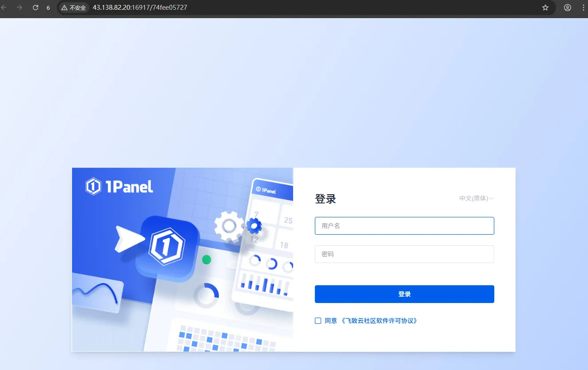Reload the page

tap(36, 8)
